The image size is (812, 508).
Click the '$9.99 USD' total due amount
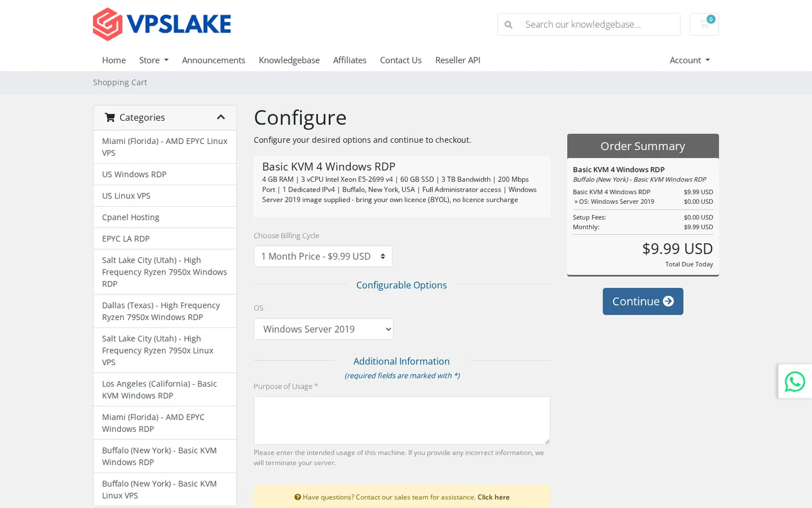677,248
